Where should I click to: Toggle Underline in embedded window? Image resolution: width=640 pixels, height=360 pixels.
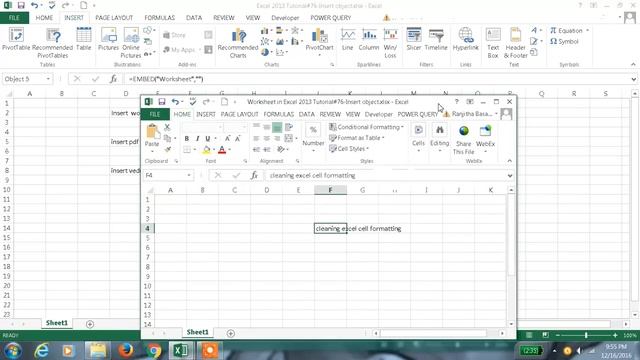click(208, 139)
